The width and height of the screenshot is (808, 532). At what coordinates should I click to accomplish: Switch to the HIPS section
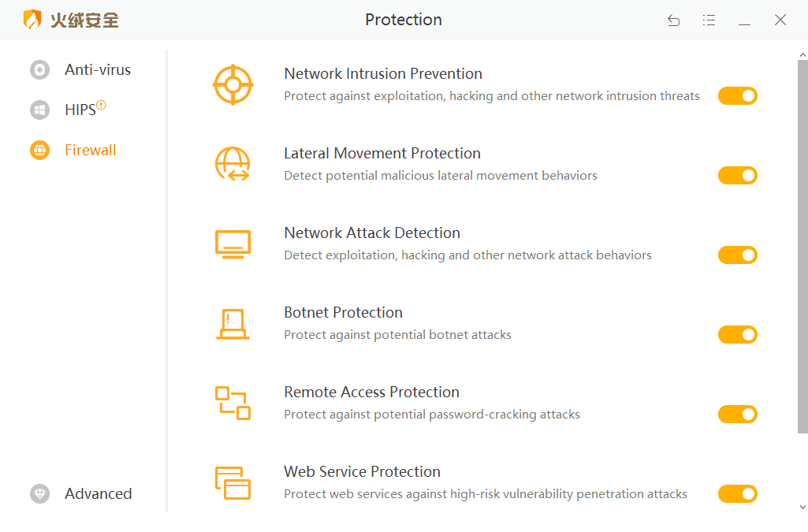[80, 110]
